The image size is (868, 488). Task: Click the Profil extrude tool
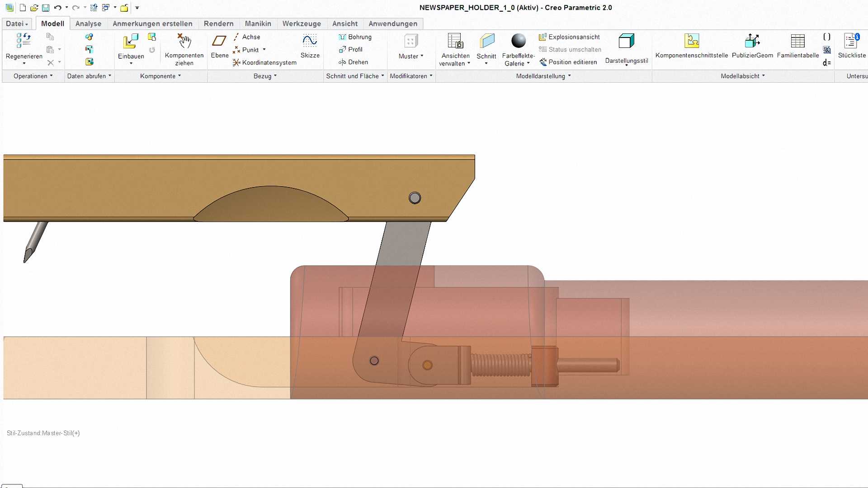point(350,50)
